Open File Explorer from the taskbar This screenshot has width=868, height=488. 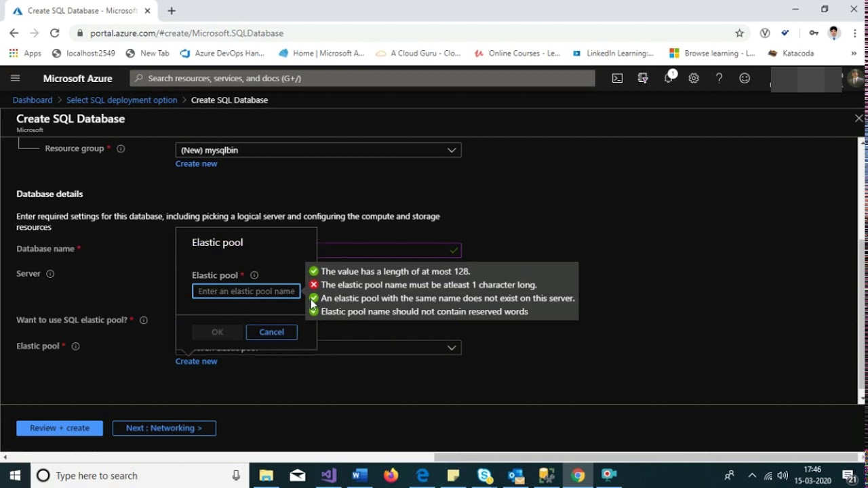266,476
